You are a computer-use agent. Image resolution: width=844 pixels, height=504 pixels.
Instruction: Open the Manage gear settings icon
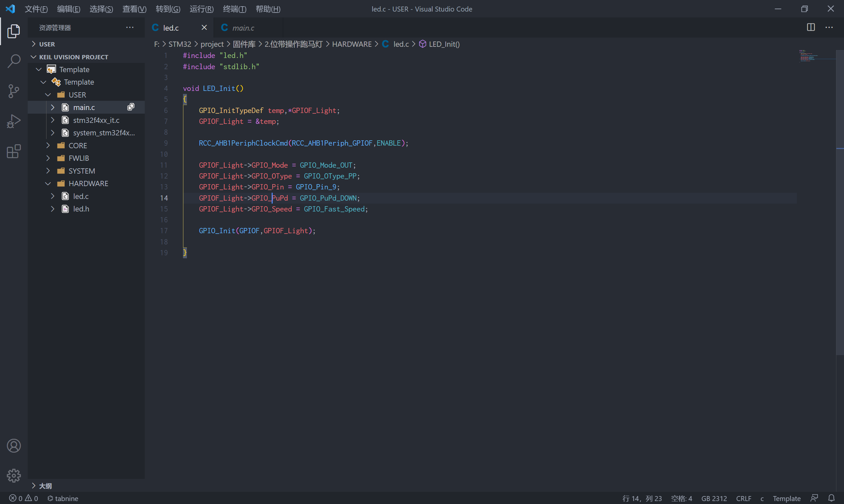tap(14, 475)
